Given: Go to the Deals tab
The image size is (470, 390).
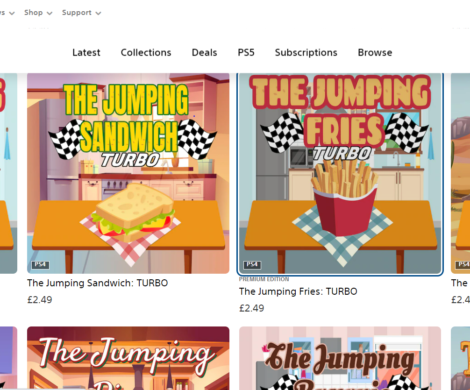Looking at the screenshot, I should [204, 52].
